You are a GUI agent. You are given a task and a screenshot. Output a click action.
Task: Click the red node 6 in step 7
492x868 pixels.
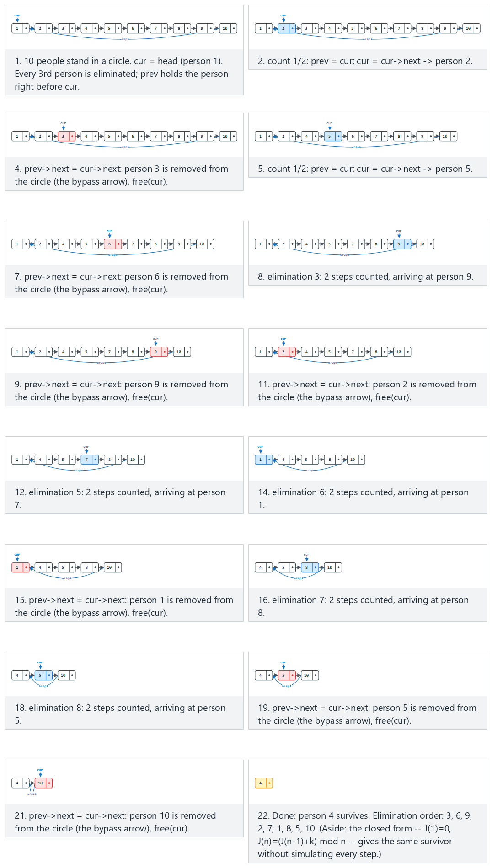[x=113, y=244]
